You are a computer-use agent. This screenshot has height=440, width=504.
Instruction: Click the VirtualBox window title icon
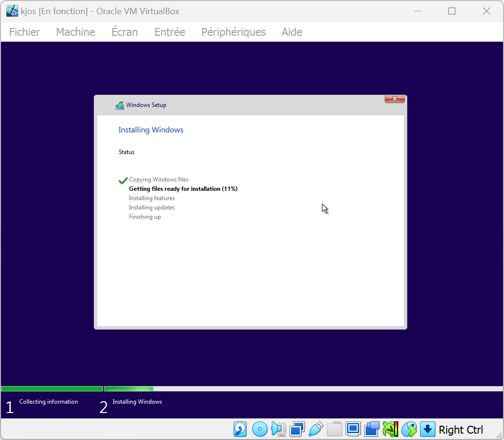pyautogui.click(x=12, y=11)
